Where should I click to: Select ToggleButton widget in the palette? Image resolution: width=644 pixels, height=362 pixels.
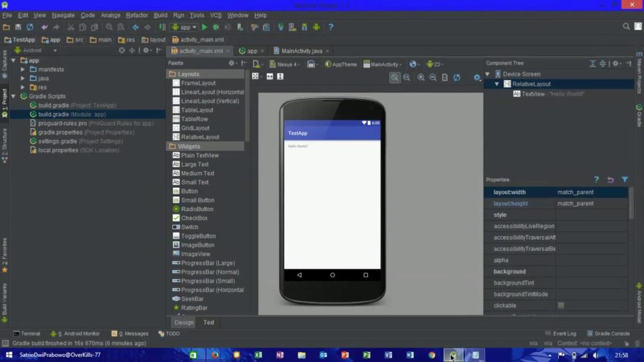198,236
